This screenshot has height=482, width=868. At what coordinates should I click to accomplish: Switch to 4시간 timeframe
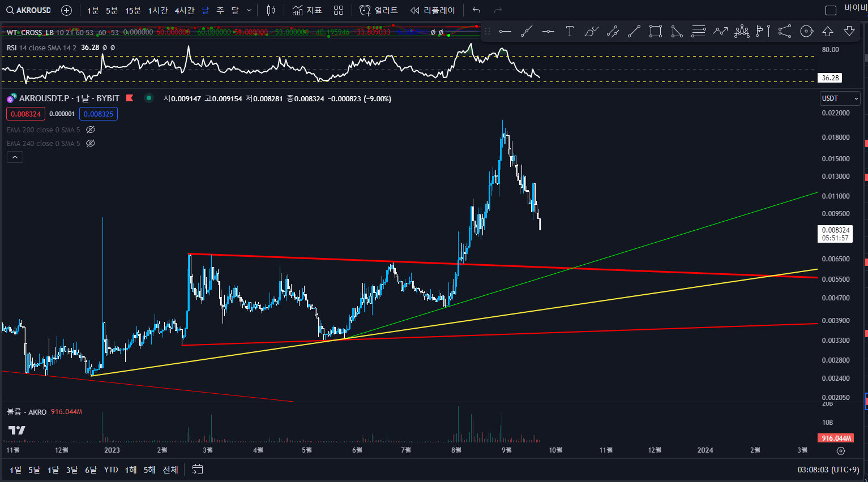185,10
